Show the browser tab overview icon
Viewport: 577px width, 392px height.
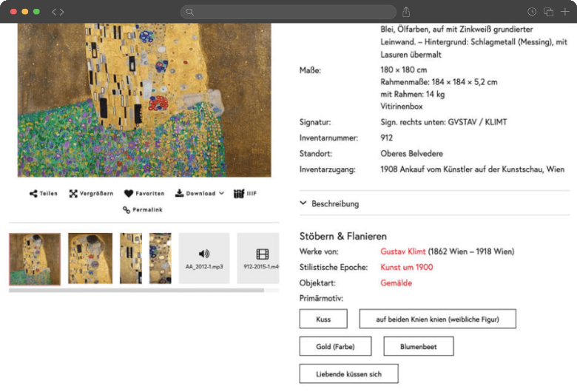pyautogui.click(x=548, y=12)
